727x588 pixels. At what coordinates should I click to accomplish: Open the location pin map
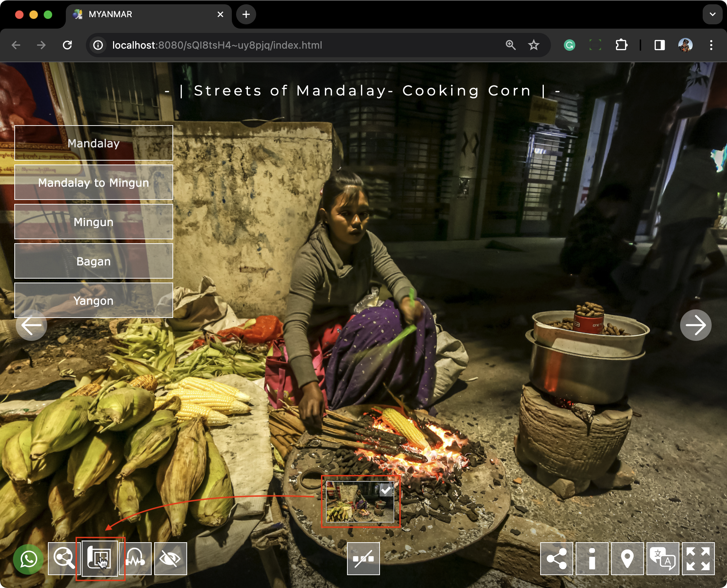(x=627, y=559)
